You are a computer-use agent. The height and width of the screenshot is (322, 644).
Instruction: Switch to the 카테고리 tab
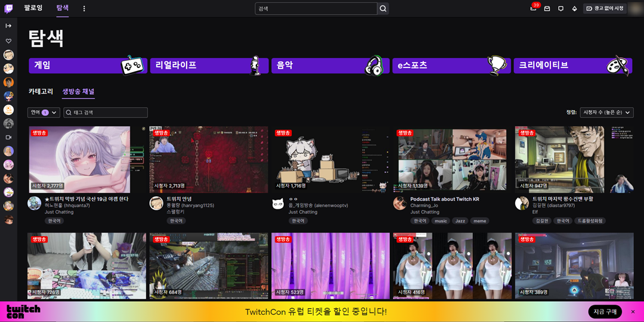(x=41, y=92)
